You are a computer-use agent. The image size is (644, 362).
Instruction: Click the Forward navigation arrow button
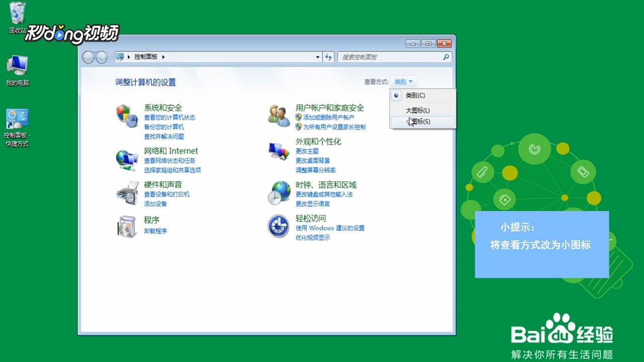coord(102,57)
